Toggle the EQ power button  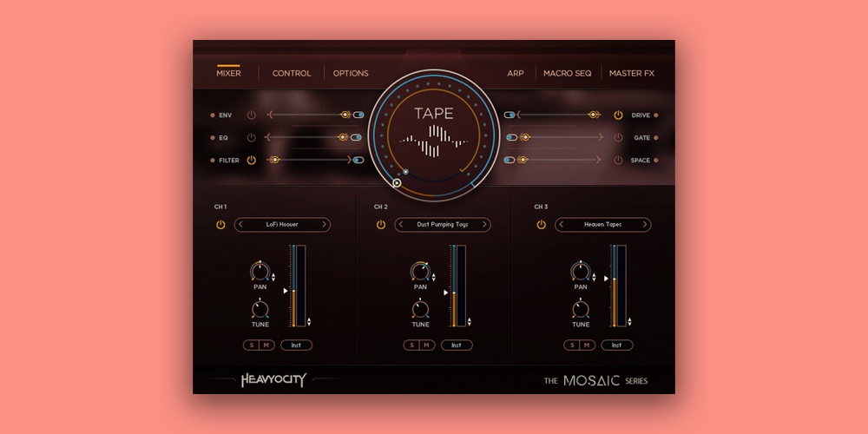tap(252, 137)
